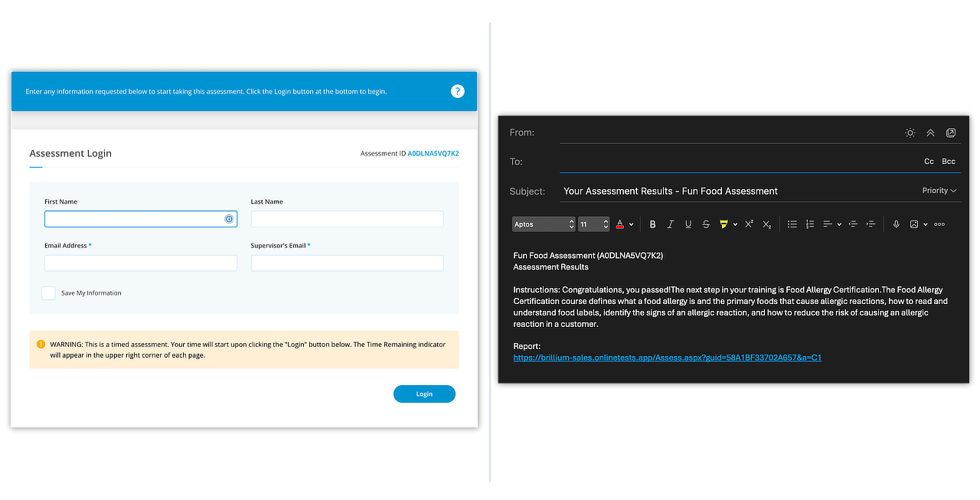
Task: Apply subscript formatting
Action: pos(766,224)
